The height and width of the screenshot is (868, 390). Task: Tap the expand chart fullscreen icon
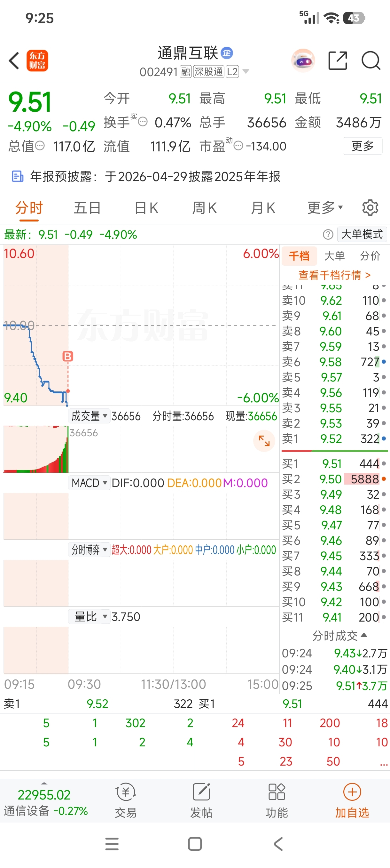(x=264, y=440)
